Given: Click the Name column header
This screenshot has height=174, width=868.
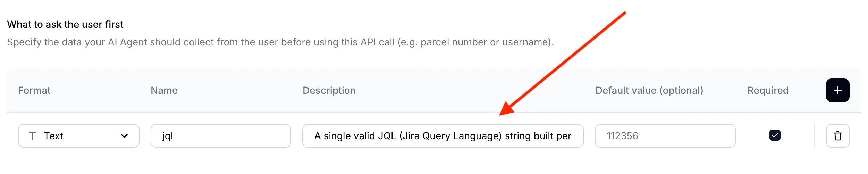Looking at the screenshot, I should 164,90.
